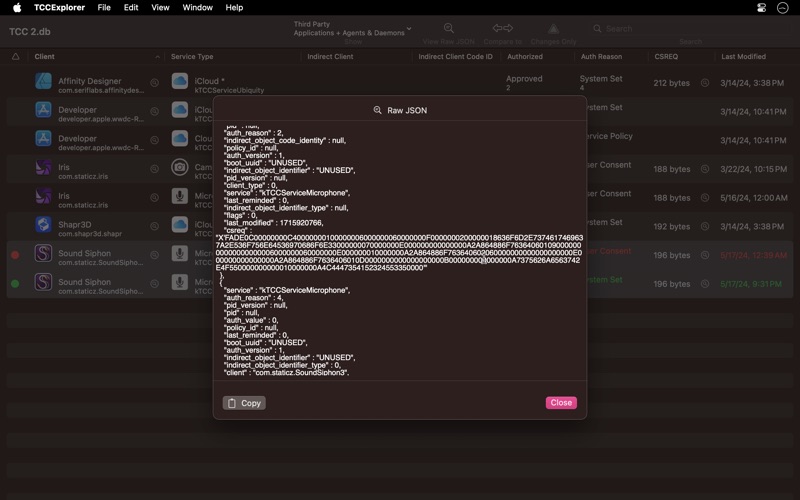Click the "com.staticz.SoundSiphon3" client JSON line
The height and width of the screenshot is (500, 800).
coord(286,372)
